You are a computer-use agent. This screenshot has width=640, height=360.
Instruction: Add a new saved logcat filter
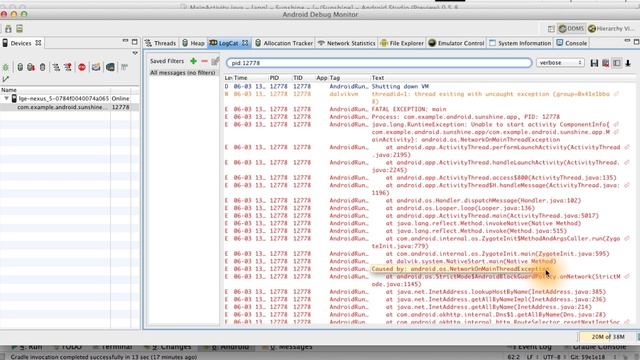coord(193,61)
